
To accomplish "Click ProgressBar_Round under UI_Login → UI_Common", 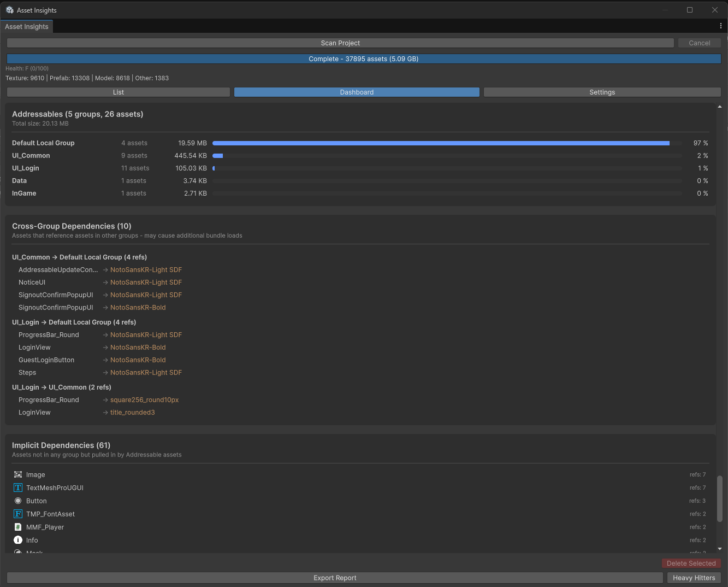I will [49, 400].
